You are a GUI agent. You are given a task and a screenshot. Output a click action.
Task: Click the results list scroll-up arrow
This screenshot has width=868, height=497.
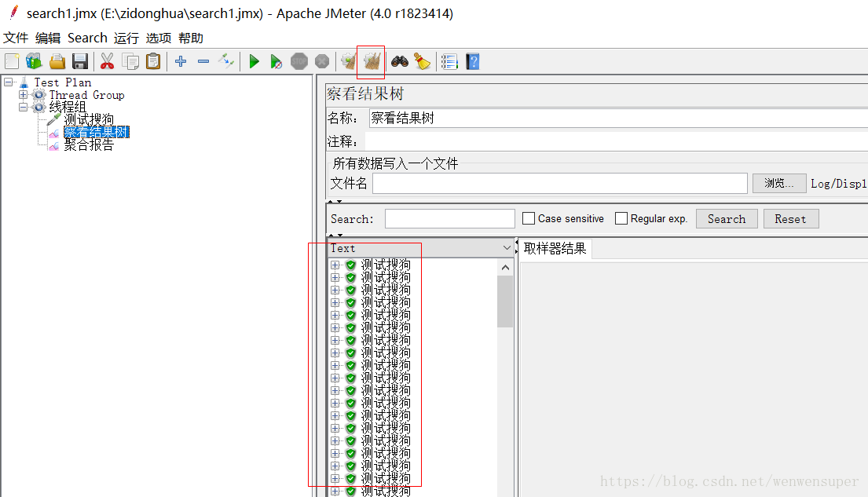505,268
